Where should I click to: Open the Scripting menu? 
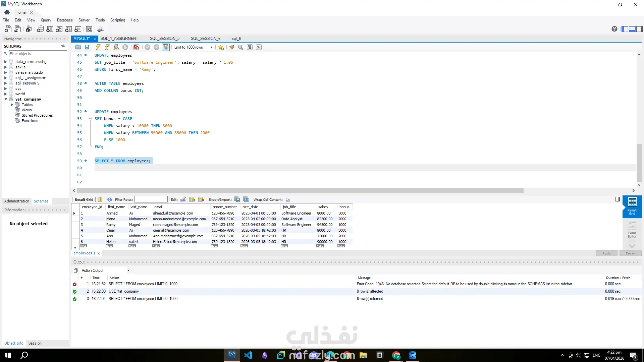point(118,20)
